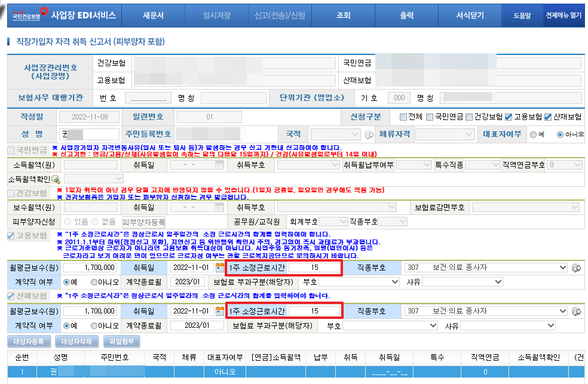Open the calendar icon in the 국민연금 취득일 field

[220, 165]
